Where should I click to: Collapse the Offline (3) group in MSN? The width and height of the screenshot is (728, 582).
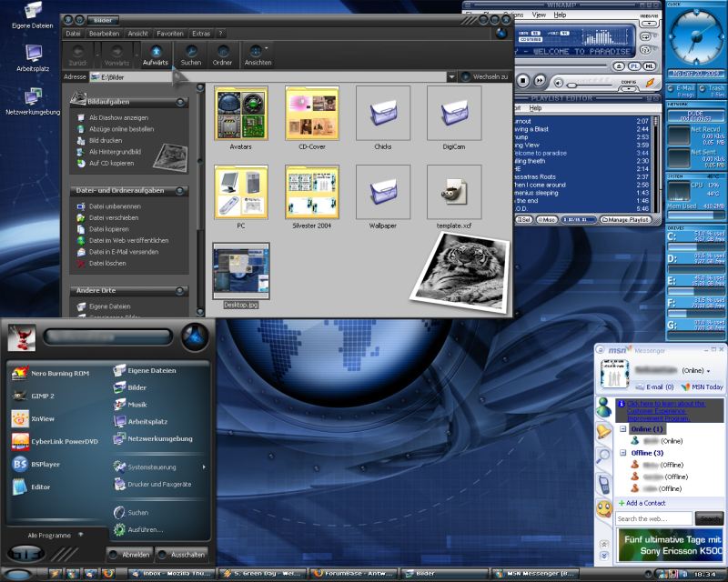(x=623, y=453)
